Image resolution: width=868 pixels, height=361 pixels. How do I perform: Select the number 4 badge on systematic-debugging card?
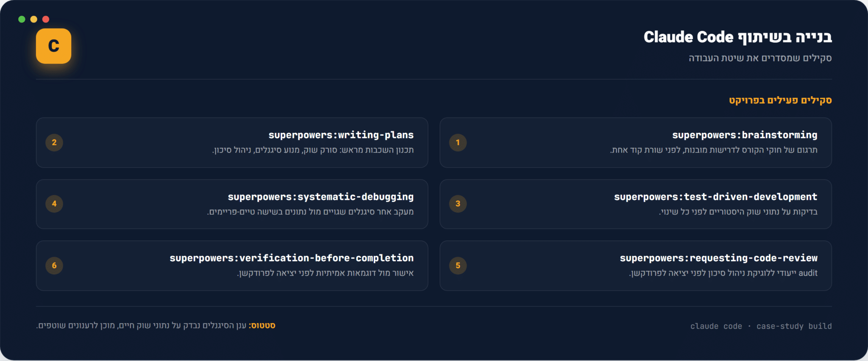pos(54,204)
